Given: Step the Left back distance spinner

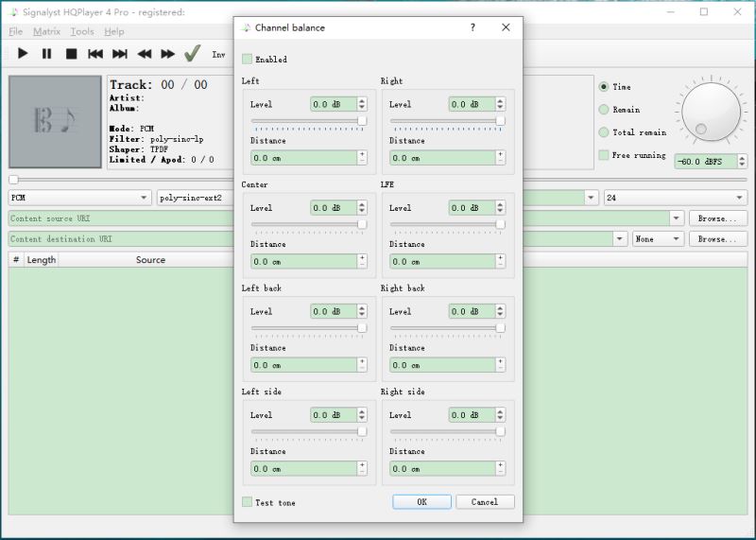Looking at the screenshot, I should pos(362,365).
